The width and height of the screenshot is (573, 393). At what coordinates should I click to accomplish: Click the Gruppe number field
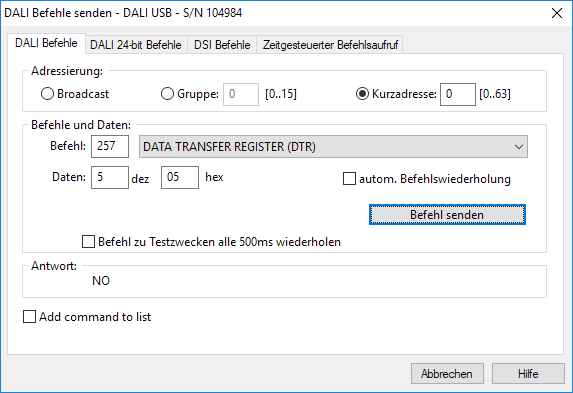coord(241,94)
